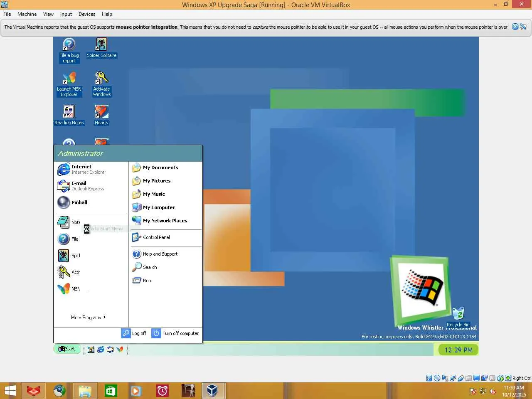Image resolution: width=532 pixels, height=399 pixels.
Task: Launch Internet Explorer from quick launch bar
Action: [101, 350]
